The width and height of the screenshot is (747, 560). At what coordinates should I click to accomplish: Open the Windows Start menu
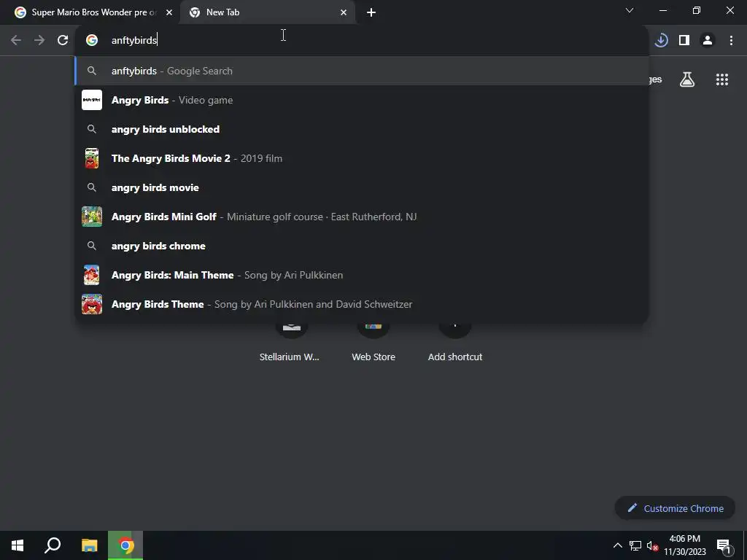(18, 545)
